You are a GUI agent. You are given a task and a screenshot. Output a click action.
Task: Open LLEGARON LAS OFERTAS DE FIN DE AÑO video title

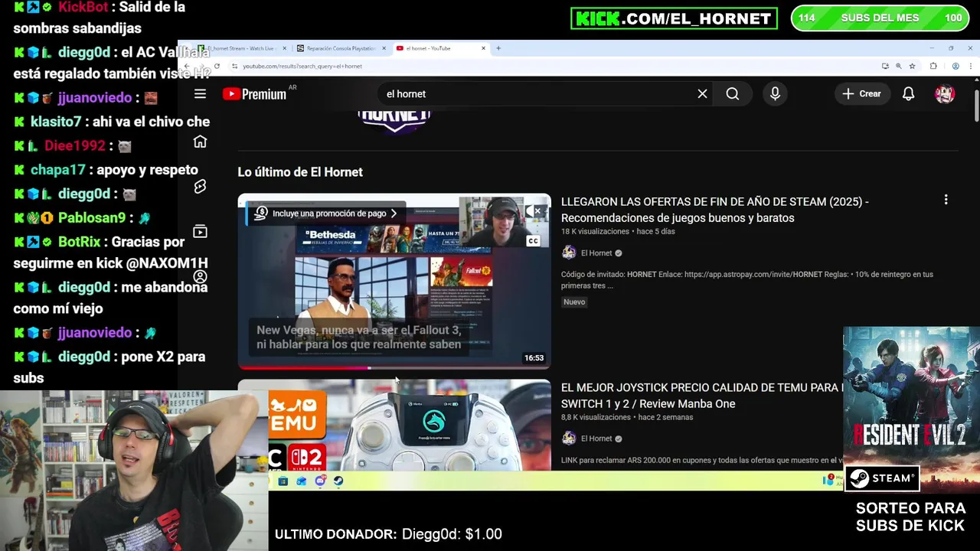tap(714, 210)
